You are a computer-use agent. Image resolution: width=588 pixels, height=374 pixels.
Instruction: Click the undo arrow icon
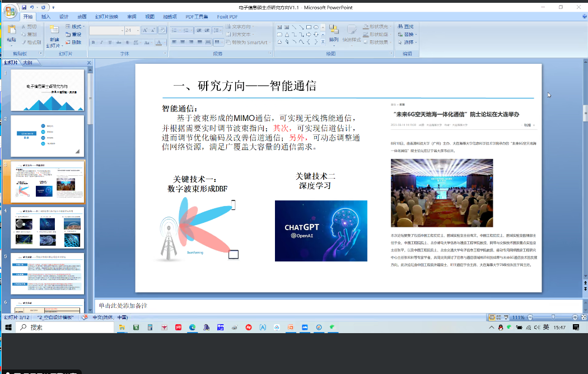point(33,7)
